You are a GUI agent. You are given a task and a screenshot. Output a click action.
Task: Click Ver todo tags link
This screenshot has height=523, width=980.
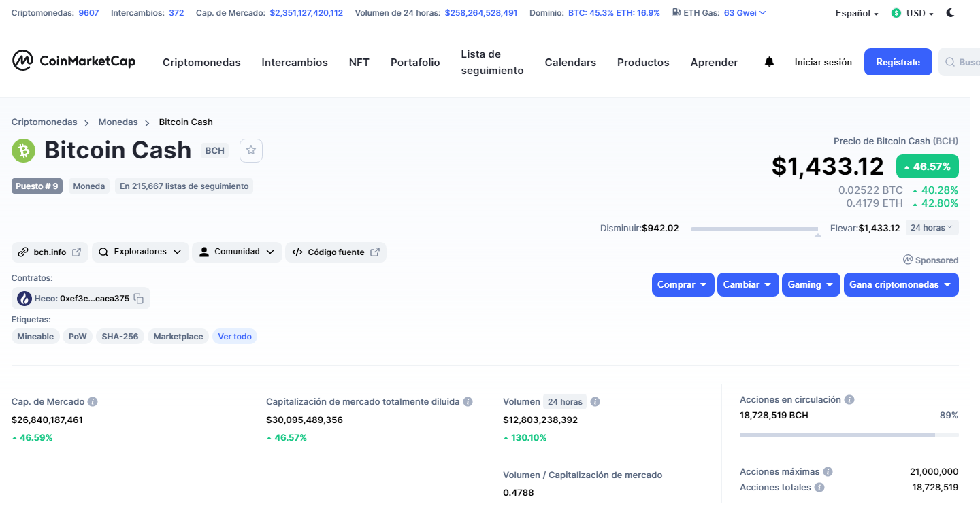[x=235, y=336]
